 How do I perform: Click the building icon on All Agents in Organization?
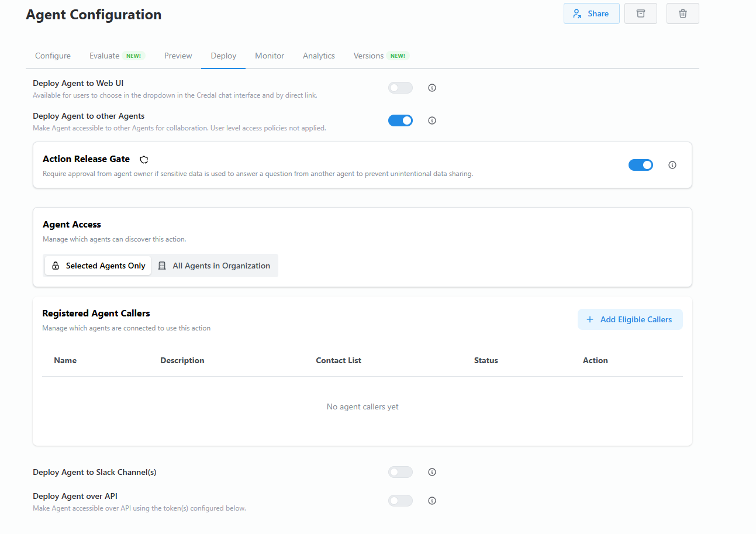[162, 265]
